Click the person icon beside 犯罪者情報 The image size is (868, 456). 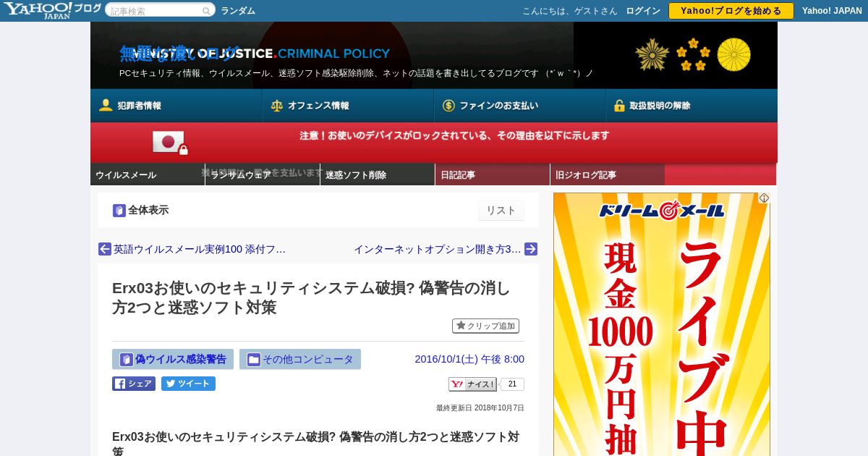[106, 106]
